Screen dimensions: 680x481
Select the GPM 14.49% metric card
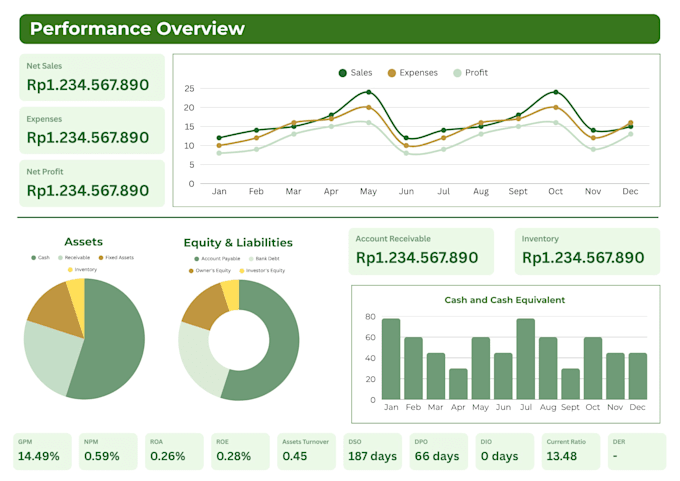pyautogui.click(x=42, y=452)
